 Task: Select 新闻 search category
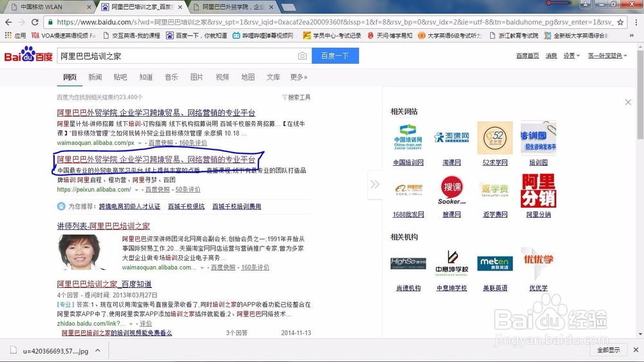click(x=95, y=77)
